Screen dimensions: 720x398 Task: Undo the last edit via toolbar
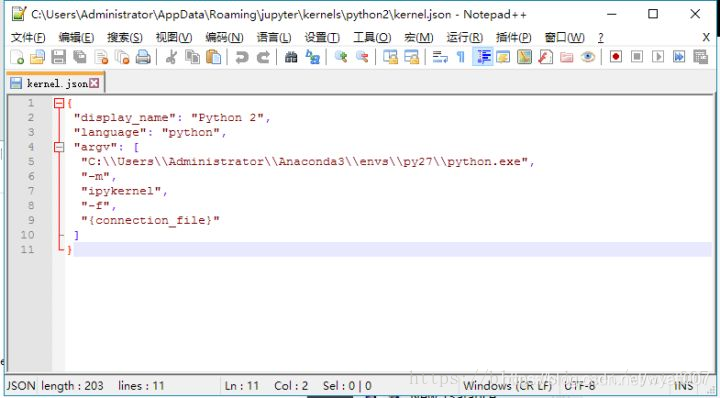click(242, 57)
